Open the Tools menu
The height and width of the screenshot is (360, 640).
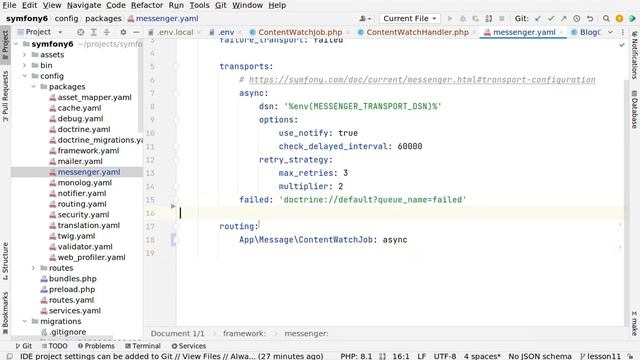click(x=199, y=5)
